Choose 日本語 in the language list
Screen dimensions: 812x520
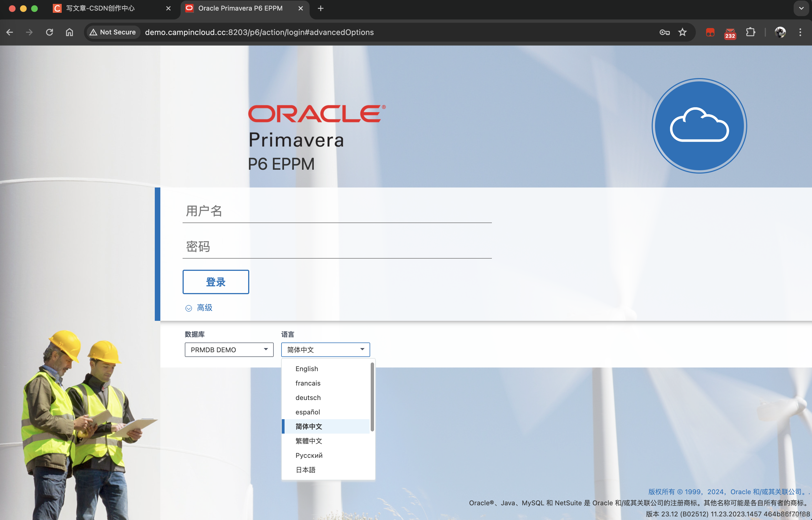pos(305,470)
